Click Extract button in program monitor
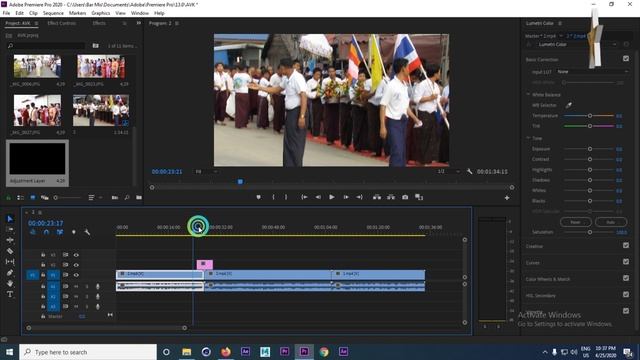The height and width of the screenshot is (360, 640). [x=391, y=197]
